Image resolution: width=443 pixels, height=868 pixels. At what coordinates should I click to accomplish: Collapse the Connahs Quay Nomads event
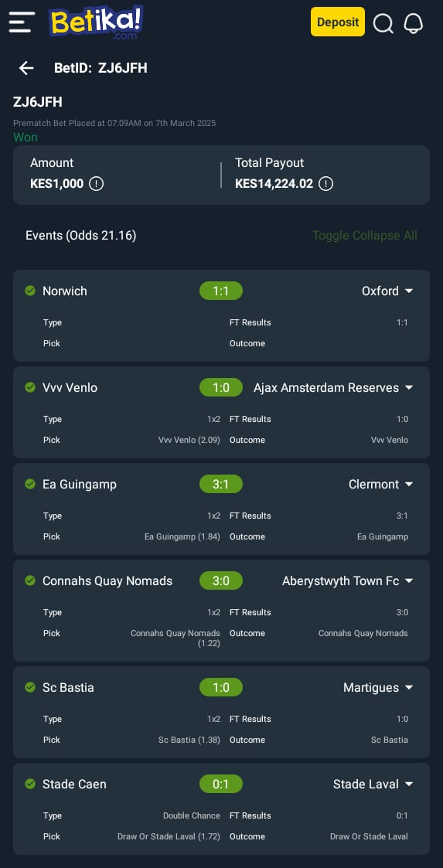tap(409, 580)
